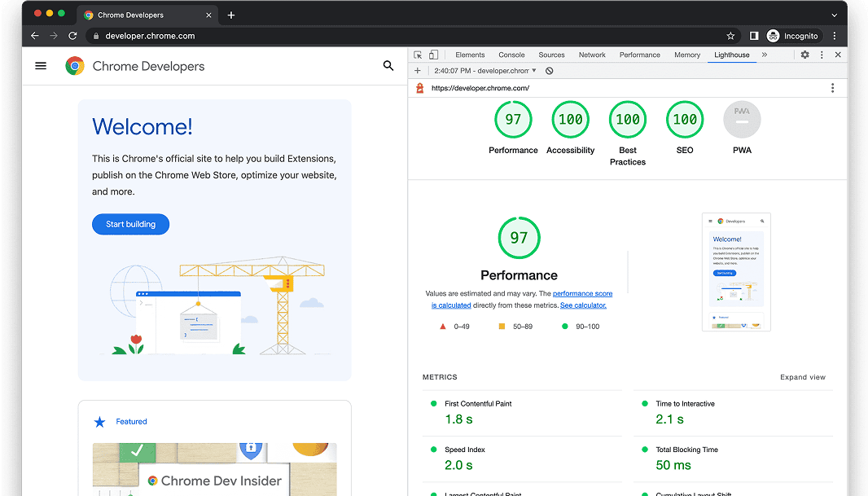The image size is (868, 496).
Task: Bookmark this page with the star icon
Action: point(730,36)
